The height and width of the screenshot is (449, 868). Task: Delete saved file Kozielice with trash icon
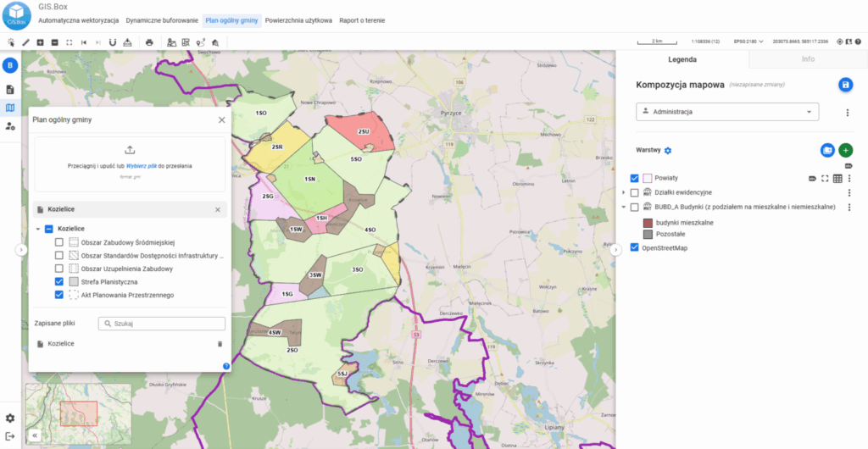pos(220,344)
